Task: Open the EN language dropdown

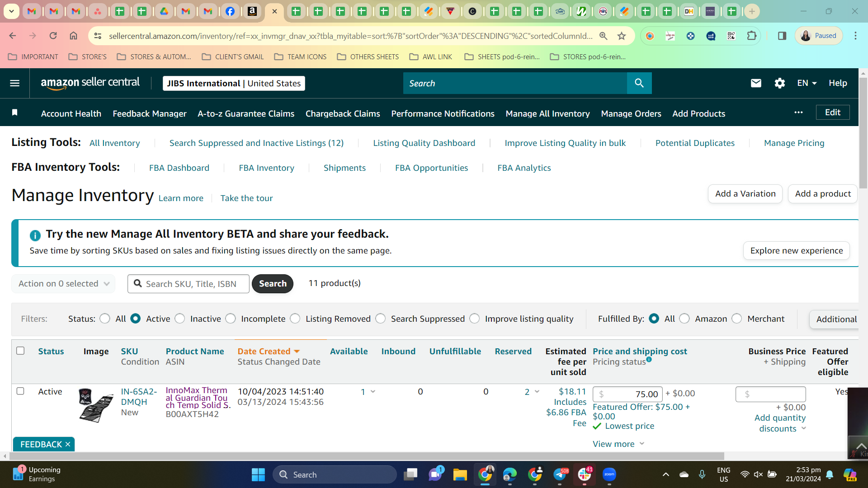Action: (x=807, y=83)
